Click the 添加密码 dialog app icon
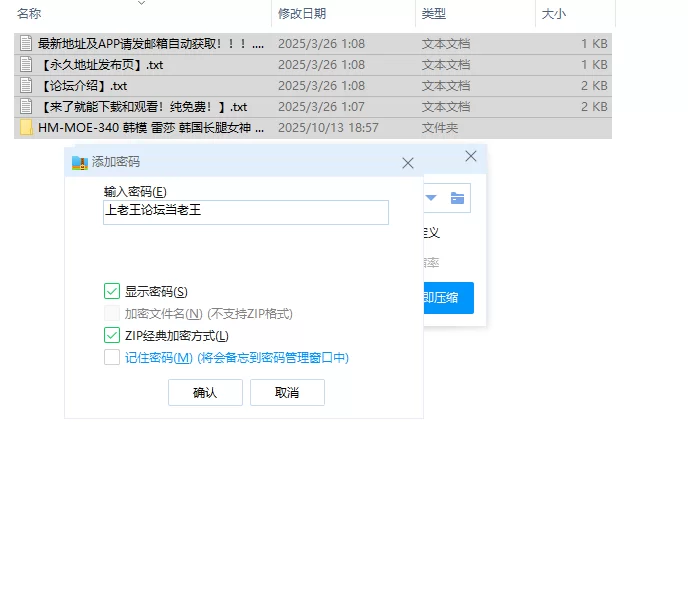688x615 pixels. point(80,162)
